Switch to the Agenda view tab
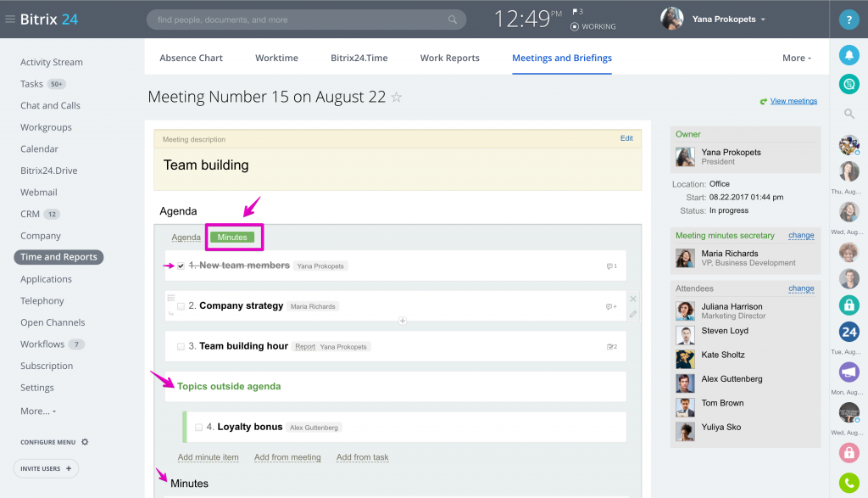 click(186, 237)
